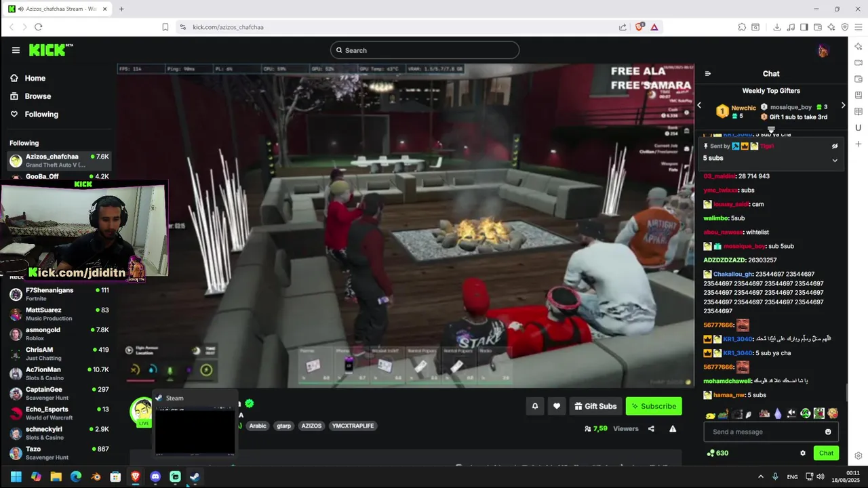Toggle the follow heart button
The width and height of the screenshot is (868, 488).
coord(557,406)
